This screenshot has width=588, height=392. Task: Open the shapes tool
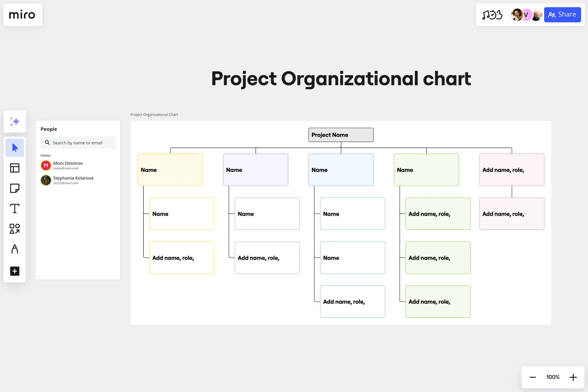tap(15, 229)
